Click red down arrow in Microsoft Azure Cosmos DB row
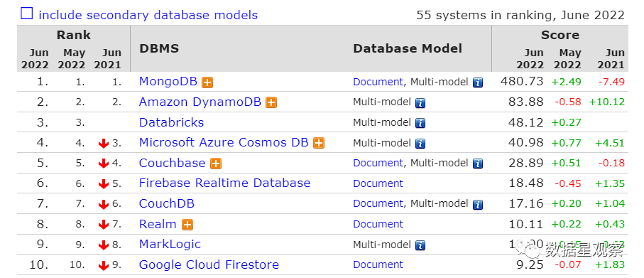This screenshot has height=278, width=644. 104,144
